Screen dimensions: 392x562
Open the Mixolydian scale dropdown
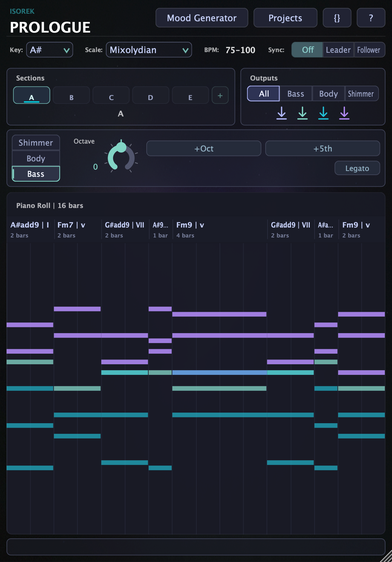[149, 50]
